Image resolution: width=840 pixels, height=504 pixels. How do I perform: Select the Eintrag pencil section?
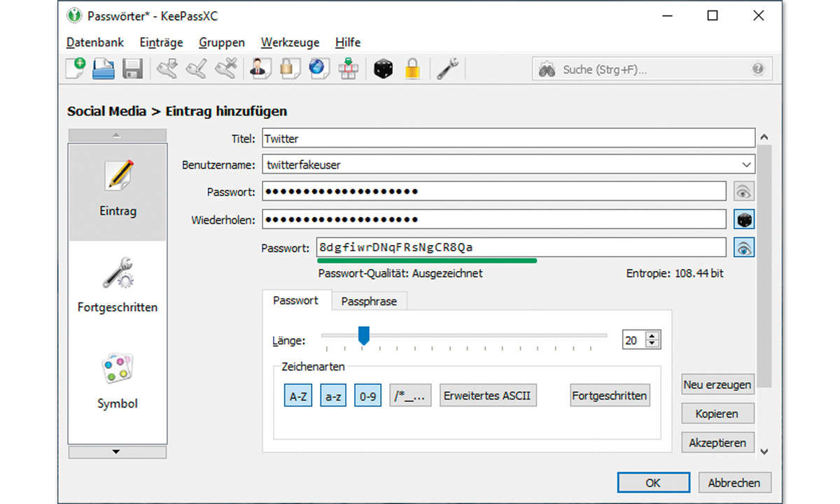tap(118, 192)
